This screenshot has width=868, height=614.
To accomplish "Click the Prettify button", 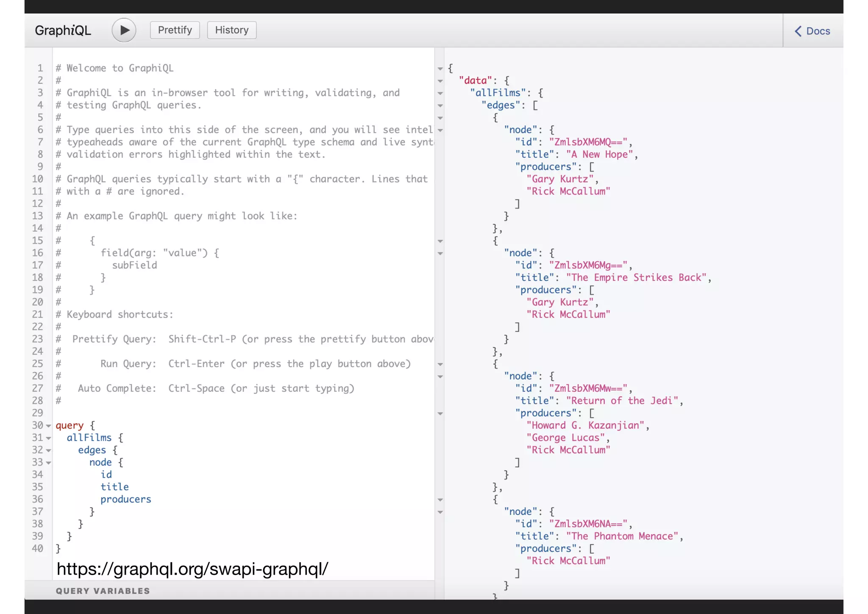I will tap(175, 30).
